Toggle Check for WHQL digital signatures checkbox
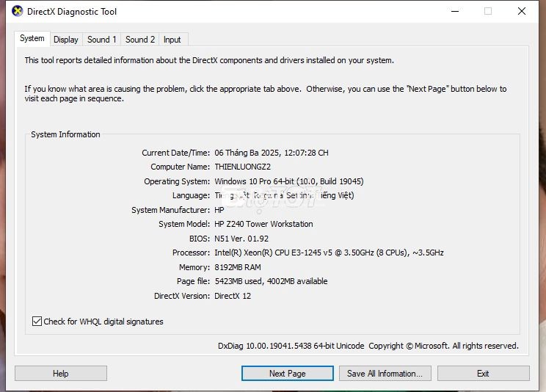 pyautogui.click(x=37, y=322)
